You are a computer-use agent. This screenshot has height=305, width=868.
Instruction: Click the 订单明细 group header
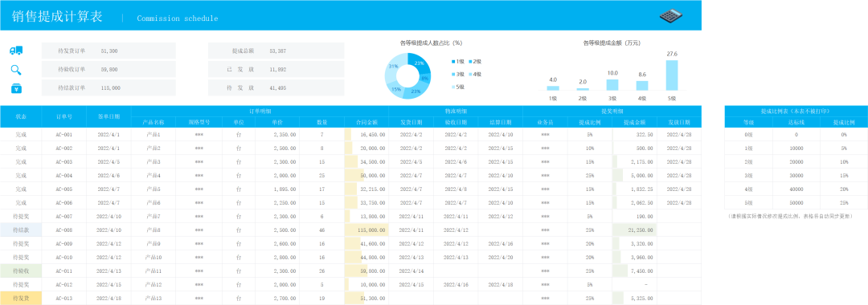pyautogui.click(x=260, y=111)
